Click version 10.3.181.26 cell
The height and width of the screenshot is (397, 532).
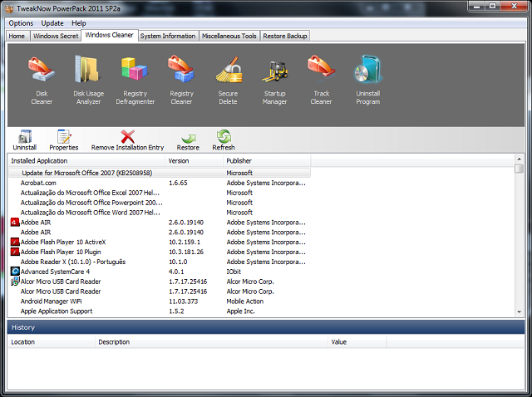coord(186,252)
